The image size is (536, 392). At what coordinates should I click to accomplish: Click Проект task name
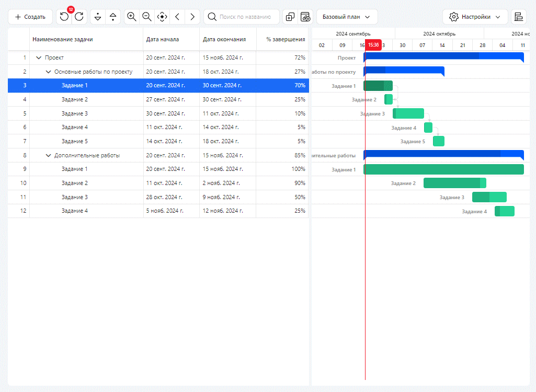pos(54,58)
